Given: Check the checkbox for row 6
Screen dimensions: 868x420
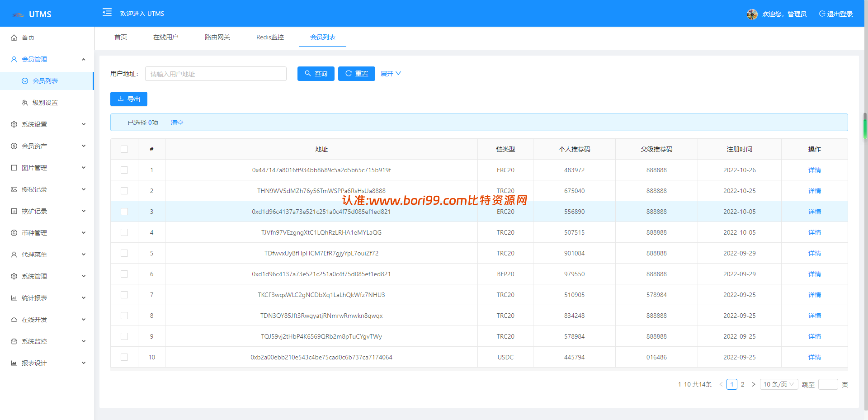Looking at the screenshot, I should pos(124,274).
